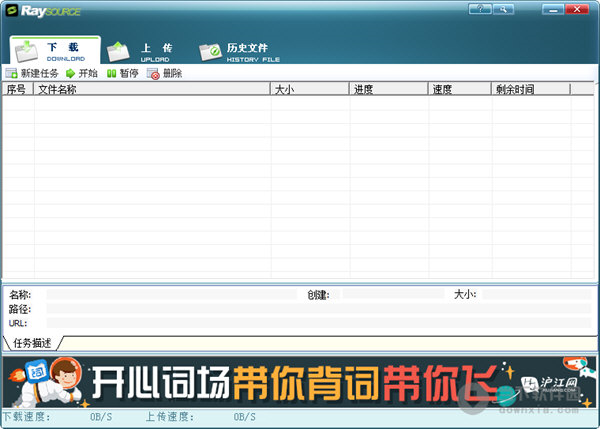Click the 新建任务 new task icon
600x429 pixels.
coord(11,73)
